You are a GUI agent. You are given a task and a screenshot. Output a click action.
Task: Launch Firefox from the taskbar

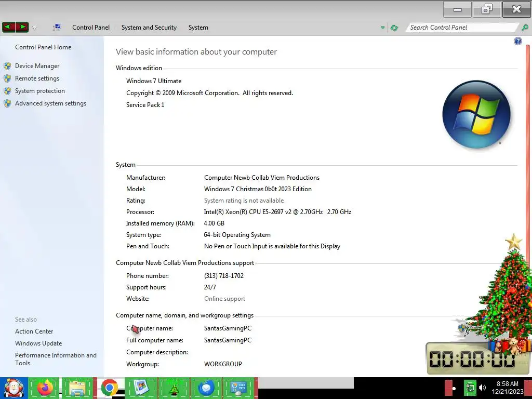point(45,388)
